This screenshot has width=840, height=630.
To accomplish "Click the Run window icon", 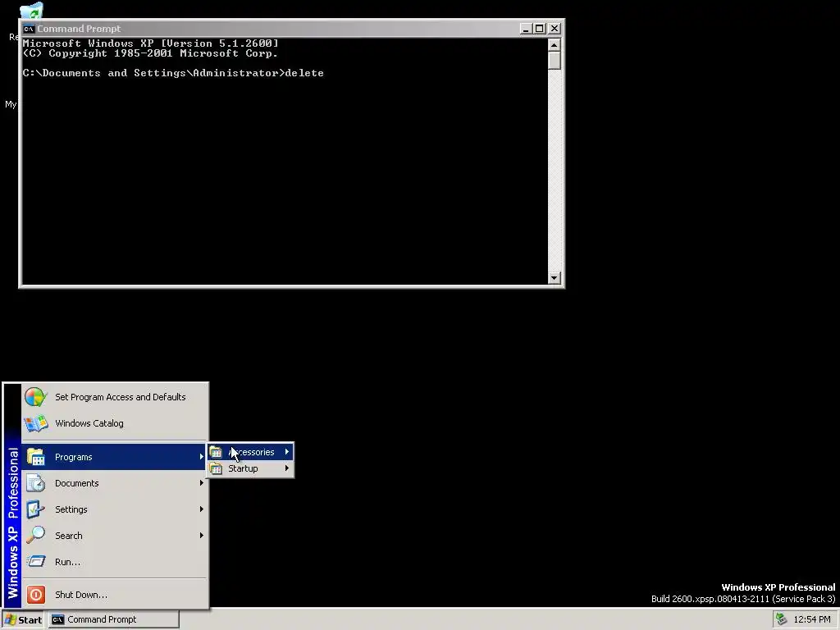I will pyautogui.click(x=36, y=561).
